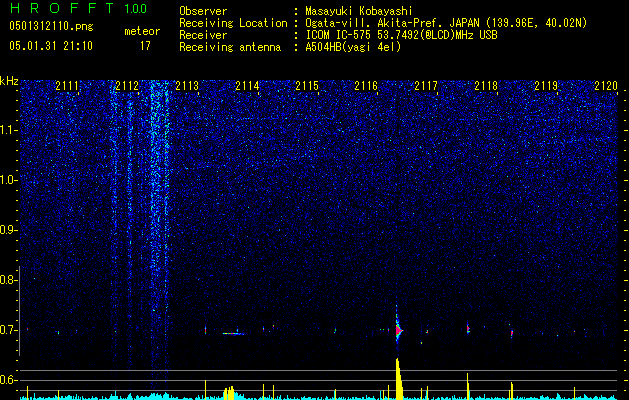Click the 0.8 kHz frequency label
Viewport: 629px width, 400px height.
pos(6,280)
